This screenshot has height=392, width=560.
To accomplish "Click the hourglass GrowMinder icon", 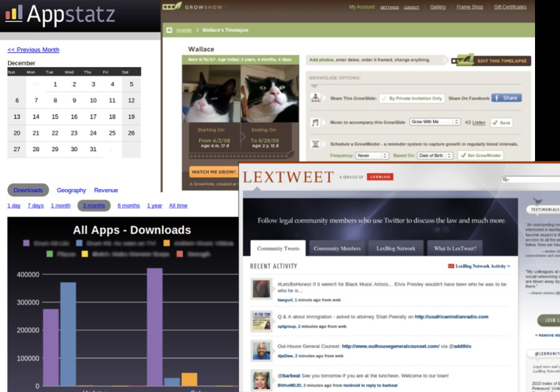I will click(x=315, y=144).
